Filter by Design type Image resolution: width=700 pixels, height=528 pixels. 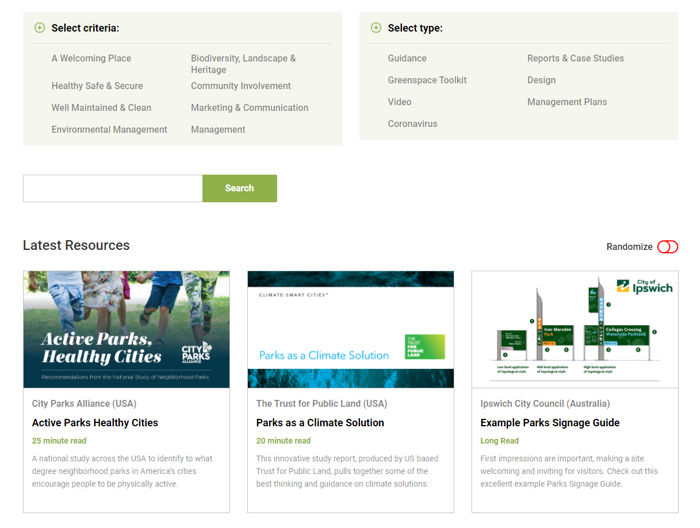(541, 80)
